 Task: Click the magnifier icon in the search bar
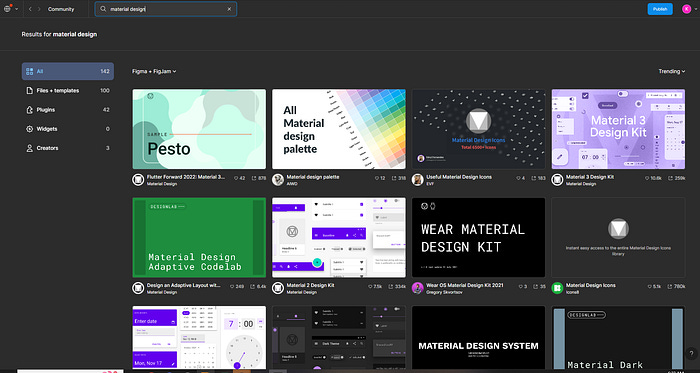point(103,9)
